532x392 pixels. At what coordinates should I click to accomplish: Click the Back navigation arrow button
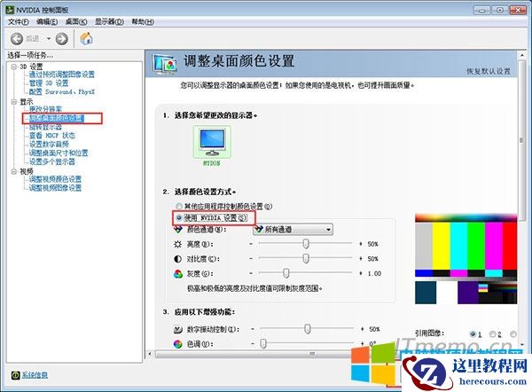point(17,39)
